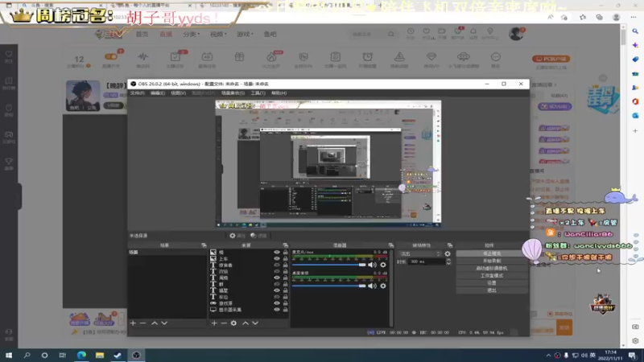Click 桌面音频 volume slider
Image resolution: width=644 pixels, height=362 pixels.
328,286
